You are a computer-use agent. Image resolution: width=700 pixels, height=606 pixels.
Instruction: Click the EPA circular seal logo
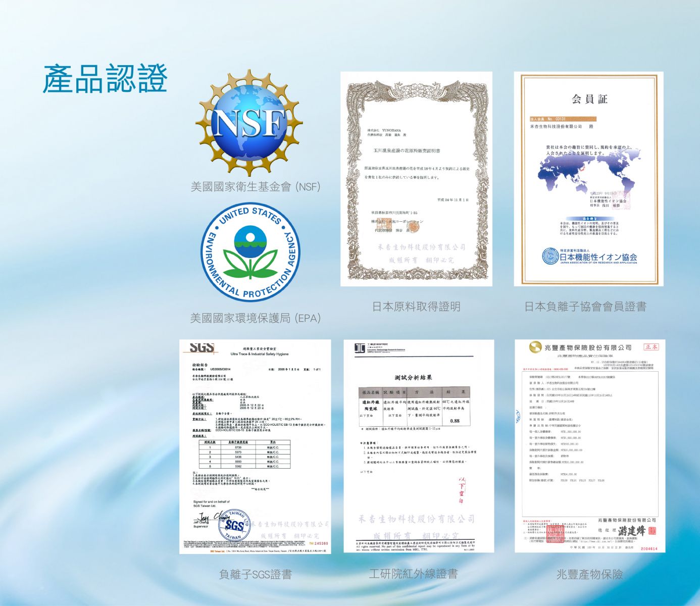[251, 252]
